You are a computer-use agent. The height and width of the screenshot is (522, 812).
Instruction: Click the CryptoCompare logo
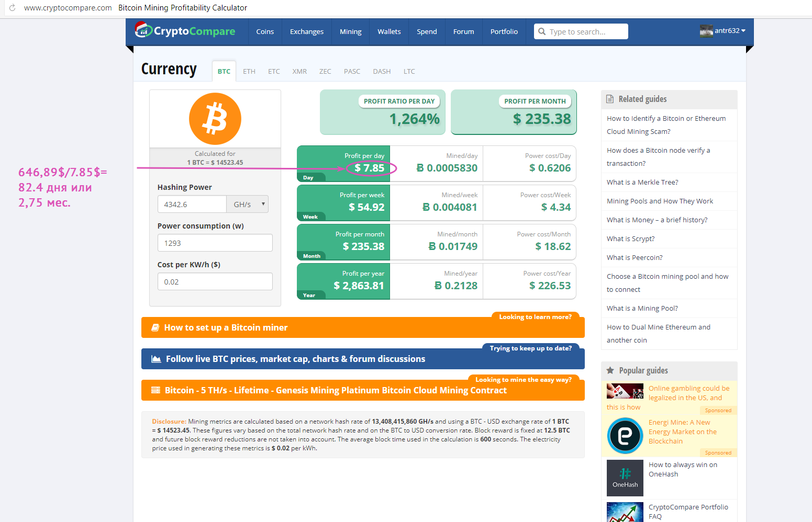(185, 31)
